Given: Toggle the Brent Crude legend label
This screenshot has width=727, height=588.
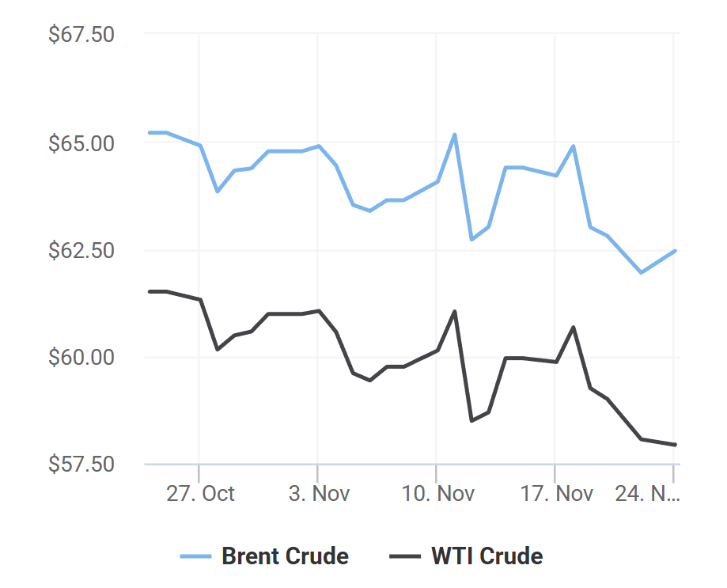Looking at the screenshot, I should [x=285, y=556].
